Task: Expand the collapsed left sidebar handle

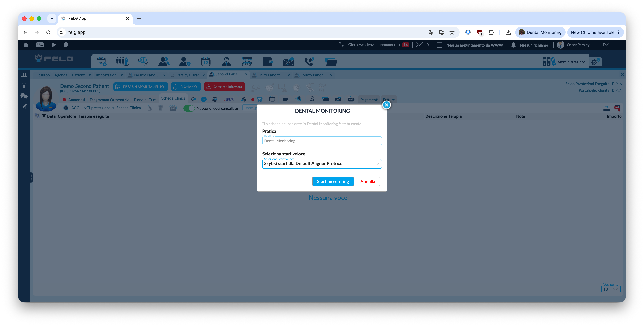Action: point(31,177)
